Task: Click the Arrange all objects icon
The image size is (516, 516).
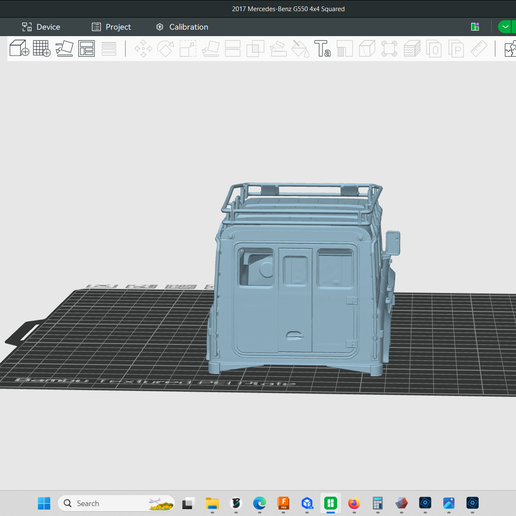Action: tap(87, 48)
